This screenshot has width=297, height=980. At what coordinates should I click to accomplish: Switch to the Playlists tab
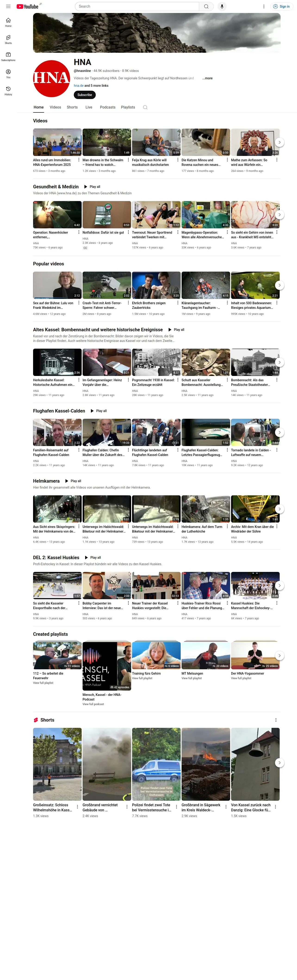tap(128, 107)
